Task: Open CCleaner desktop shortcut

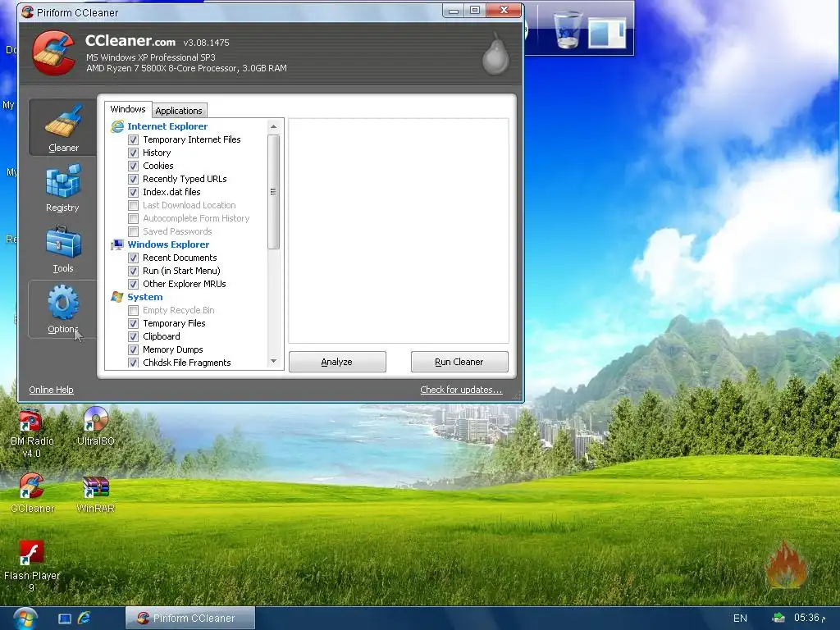Action: 32,493
